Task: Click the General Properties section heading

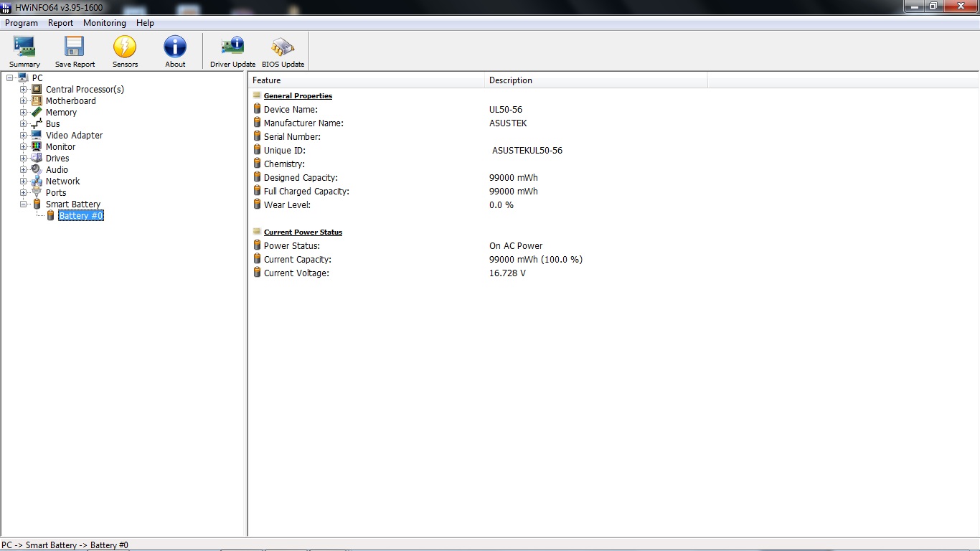Action: click(x=298, y=95)
